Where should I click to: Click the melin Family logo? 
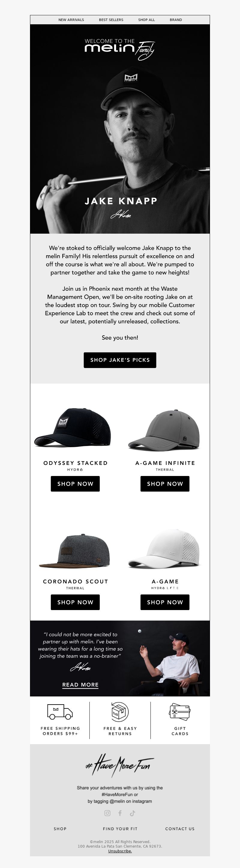point(120,49)
